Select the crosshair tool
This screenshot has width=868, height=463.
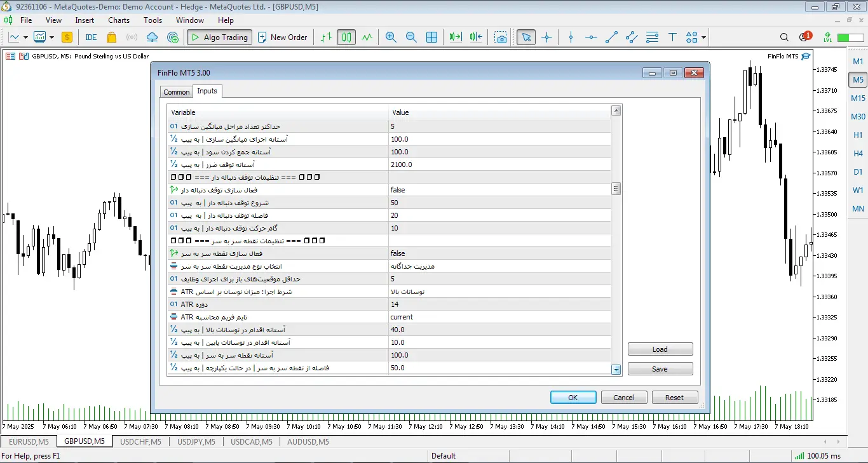[546, 37]
